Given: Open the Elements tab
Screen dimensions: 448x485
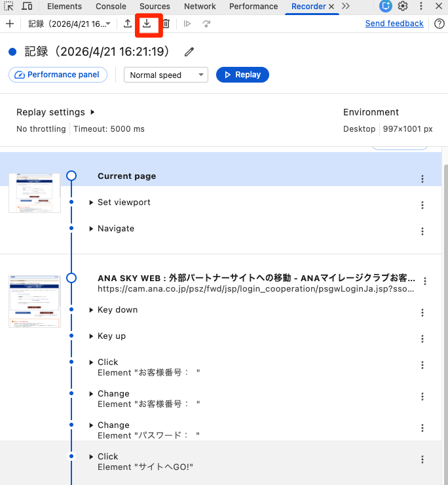Looking at the screenshot, I should click(64, 6).
